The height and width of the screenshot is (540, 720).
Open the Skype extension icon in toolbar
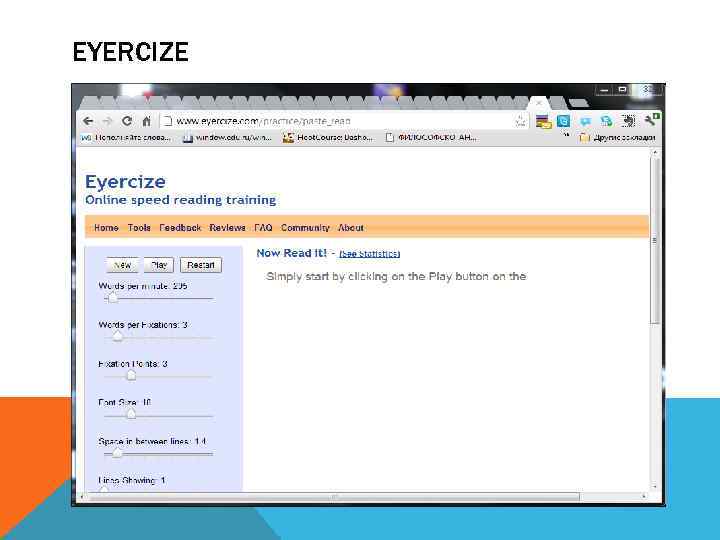pos(563,121)
